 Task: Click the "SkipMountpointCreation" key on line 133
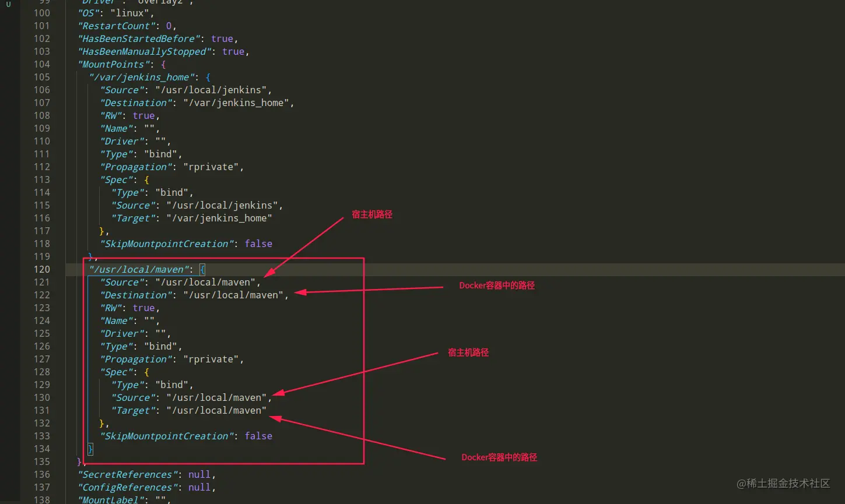[x=166, y=436]
